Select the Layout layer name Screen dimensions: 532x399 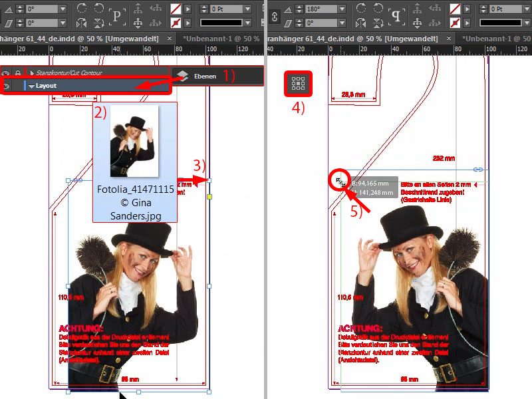coord(46,86)
